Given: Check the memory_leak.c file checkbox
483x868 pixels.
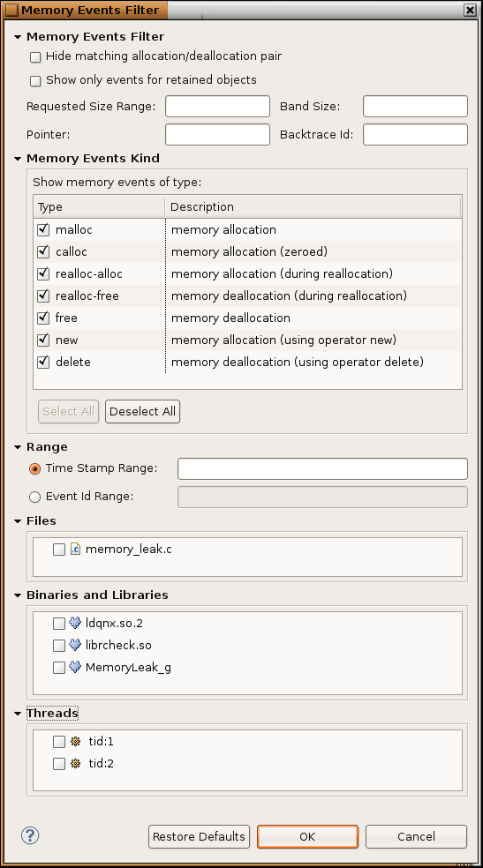Looking at the screenshot, I should tap(59, 550).
